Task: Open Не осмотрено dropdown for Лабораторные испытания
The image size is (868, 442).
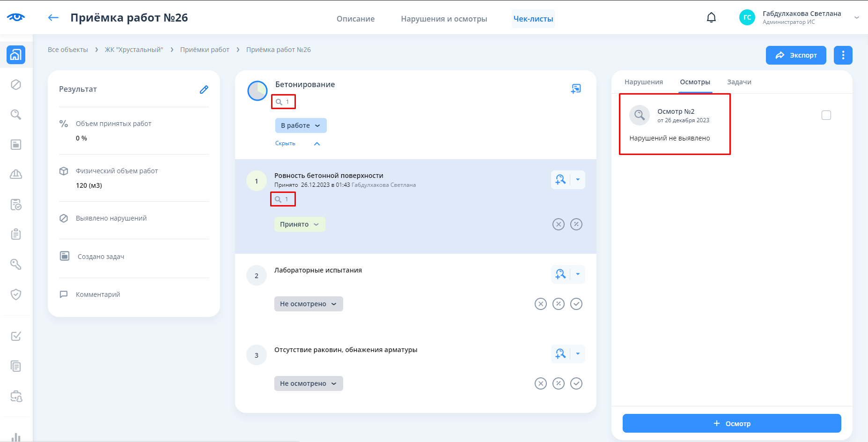Action: [308, 304]
